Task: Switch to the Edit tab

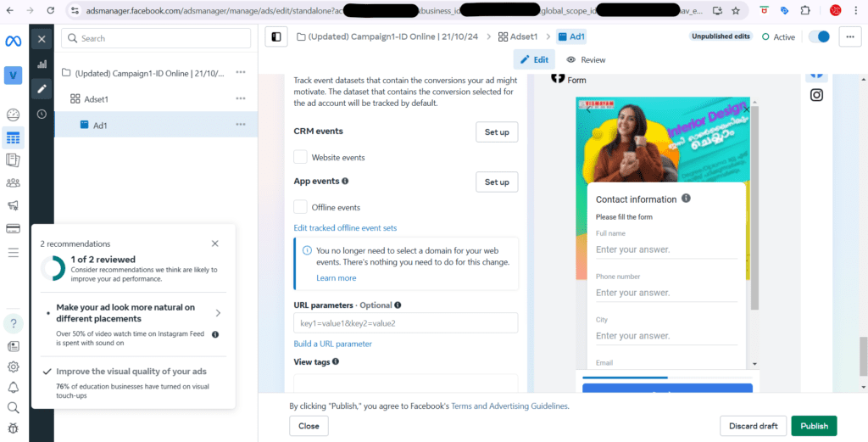Action: coord(534,59)
